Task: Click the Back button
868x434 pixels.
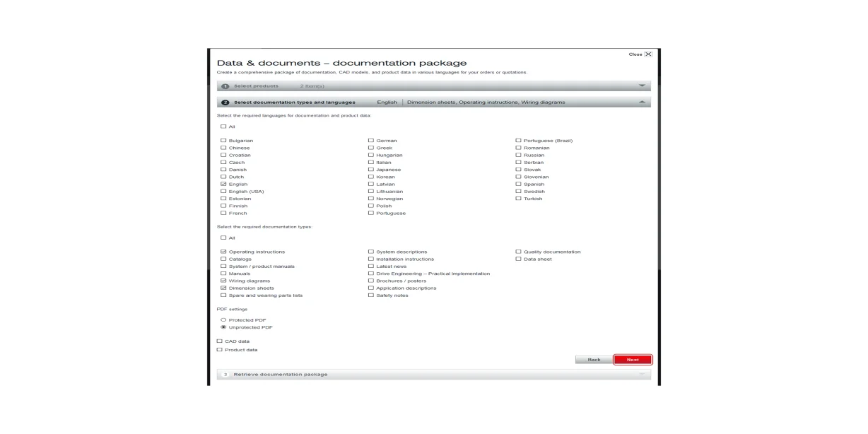Action: coord(594,359)
